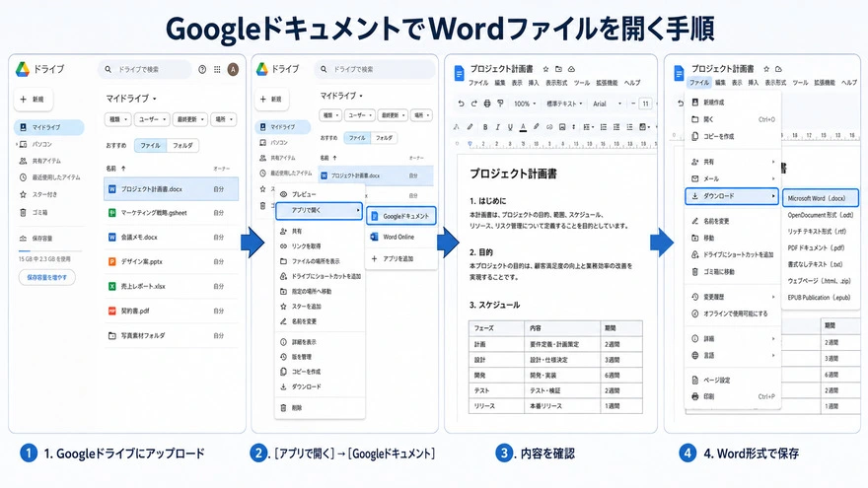Click the decrease font size minus icon

click(633, 104)
